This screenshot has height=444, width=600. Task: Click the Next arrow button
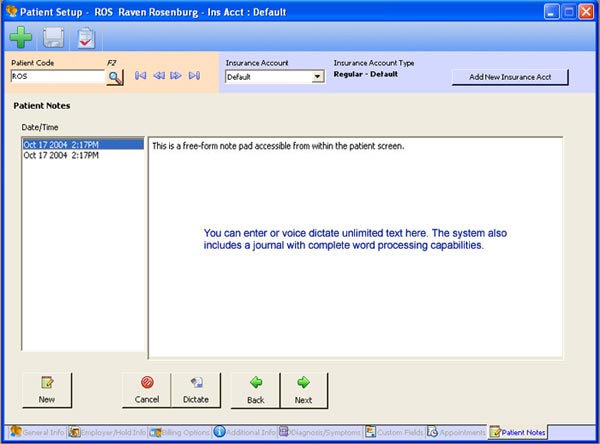tap(303, 390)
